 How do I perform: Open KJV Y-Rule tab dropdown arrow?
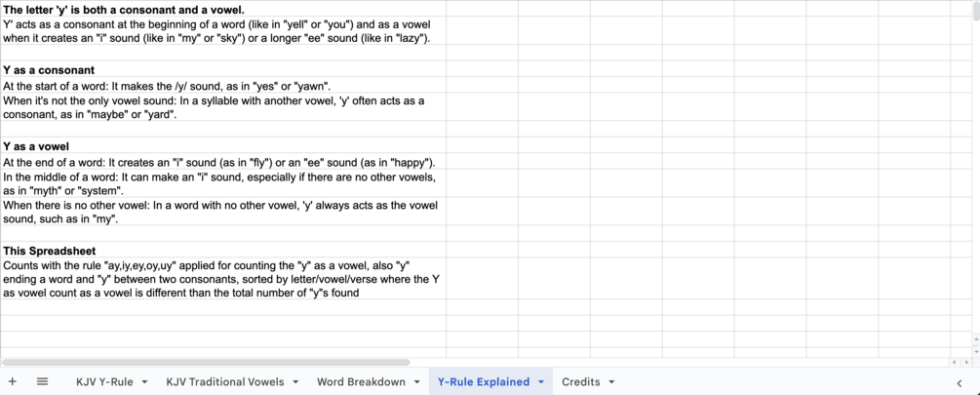pyautogui.click(x=144, y=382)
